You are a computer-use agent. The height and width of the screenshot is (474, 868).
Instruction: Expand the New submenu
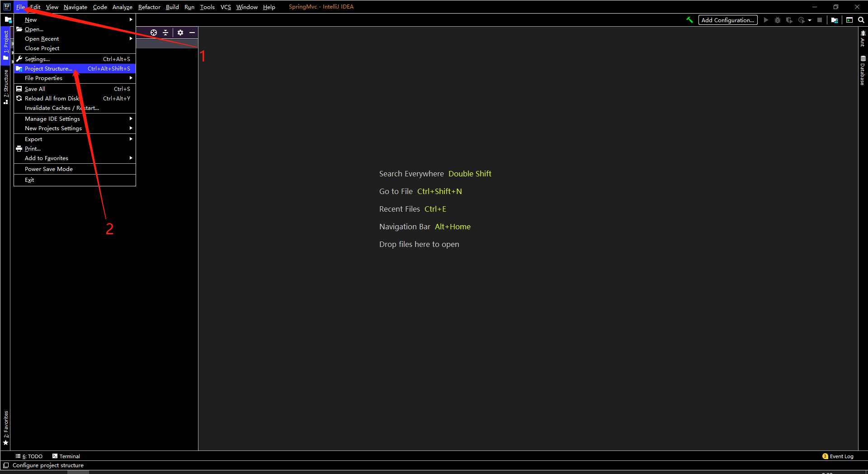[30, 19]
